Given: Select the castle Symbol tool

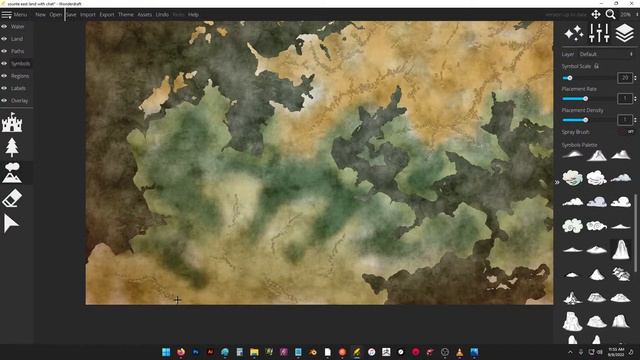Looking at the screenshot, I should (x=12, y=122).
